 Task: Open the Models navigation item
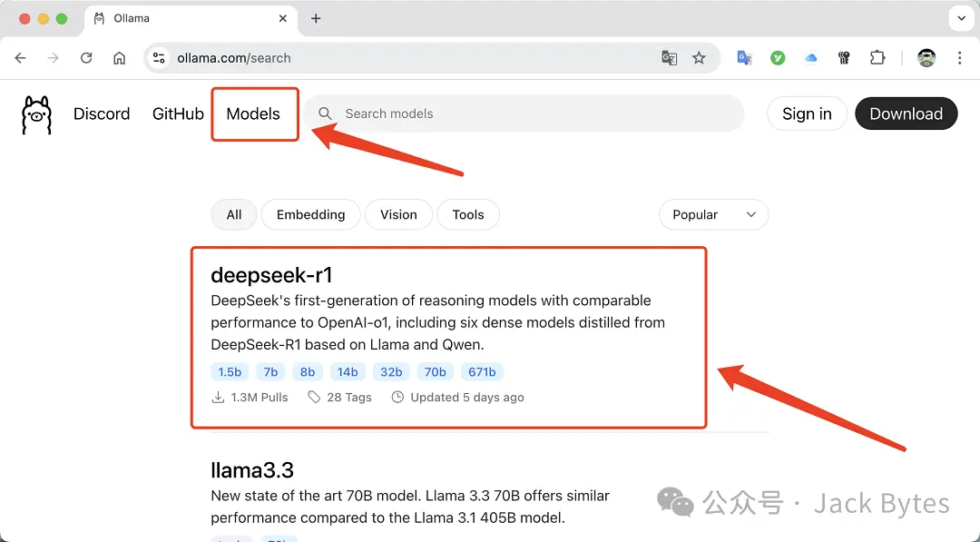254,113
